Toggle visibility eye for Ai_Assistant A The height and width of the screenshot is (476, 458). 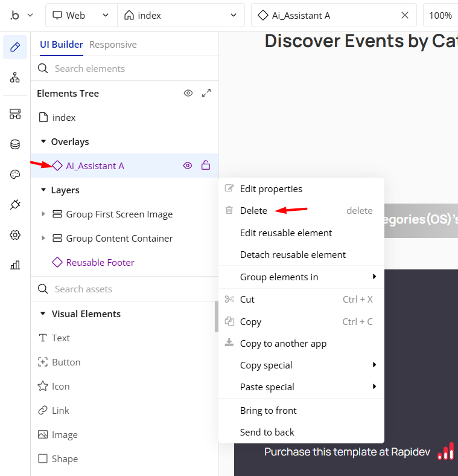tap(188, 166)
